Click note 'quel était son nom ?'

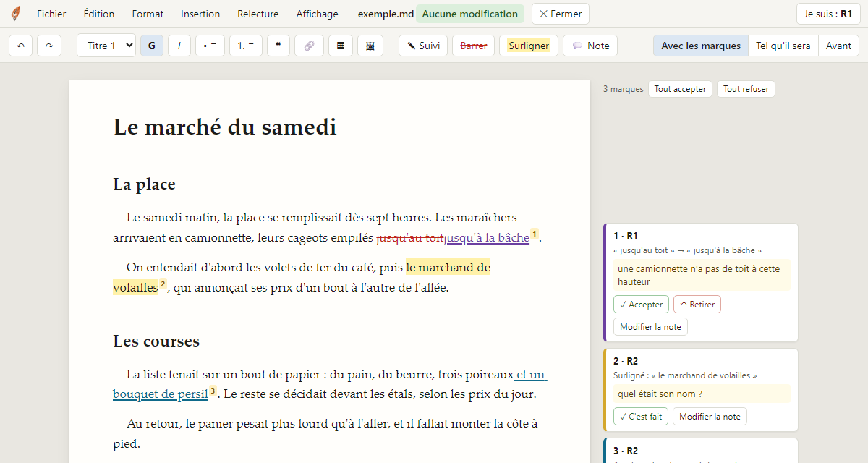[x=702, y=394]
